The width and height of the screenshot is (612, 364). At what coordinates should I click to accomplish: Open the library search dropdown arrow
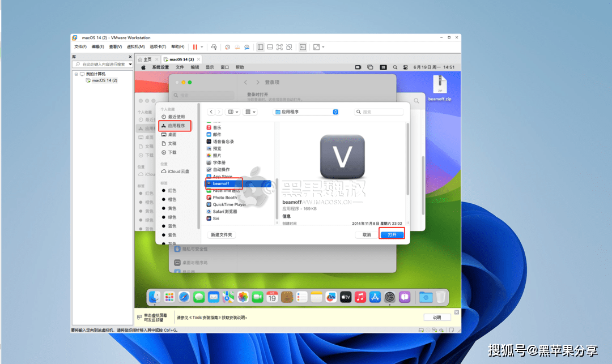(130, 65)
